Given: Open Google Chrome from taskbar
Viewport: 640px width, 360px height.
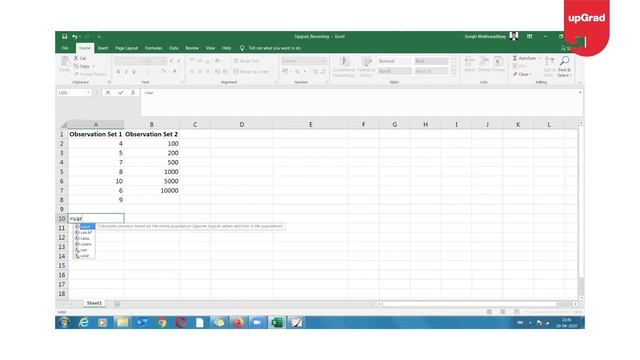Looking at the screenshot, I should (x=162, y=322).
